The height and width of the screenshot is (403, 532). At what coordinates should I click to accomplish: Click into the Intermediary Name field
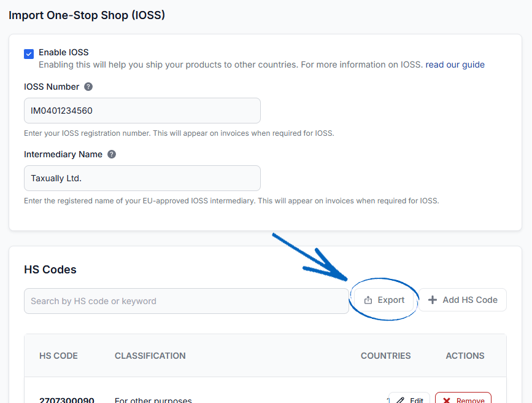(142, 178)
